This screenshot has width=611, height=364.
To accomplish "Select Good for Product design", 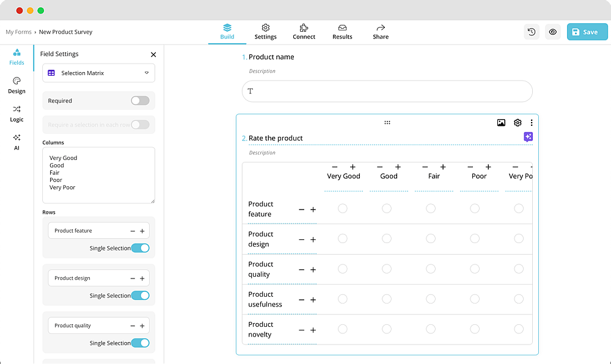I will click(387, 239).
